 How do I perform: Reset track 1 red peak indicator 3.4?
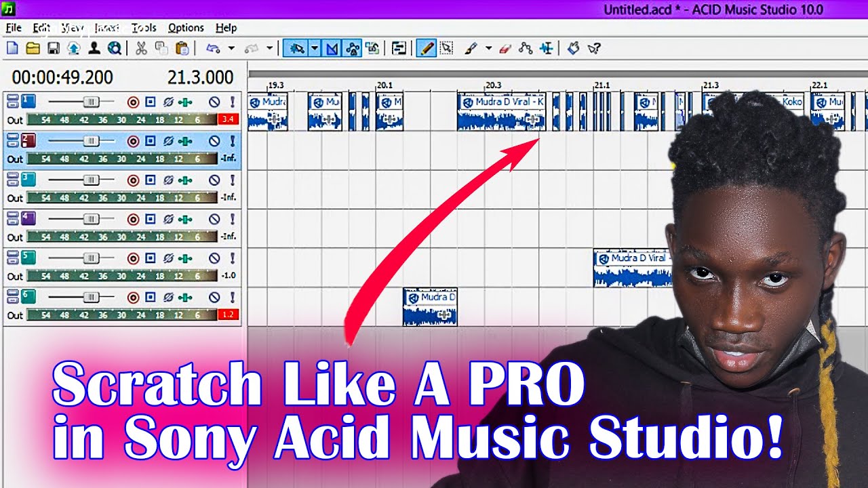click(x=228, y=120)
